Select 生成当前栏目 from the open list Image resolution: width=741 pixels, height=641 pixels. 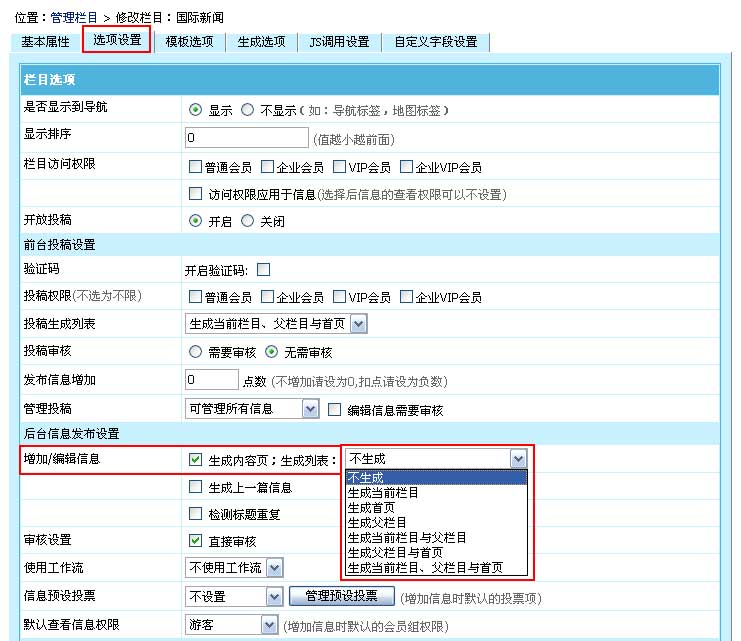(383, 492)
